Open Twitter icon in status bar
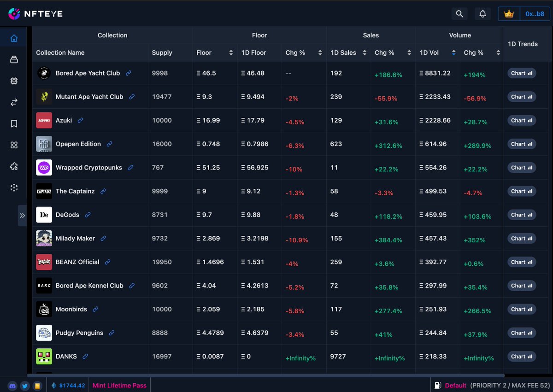Viewport: 553px width, 392px height. tap(25, 386)
